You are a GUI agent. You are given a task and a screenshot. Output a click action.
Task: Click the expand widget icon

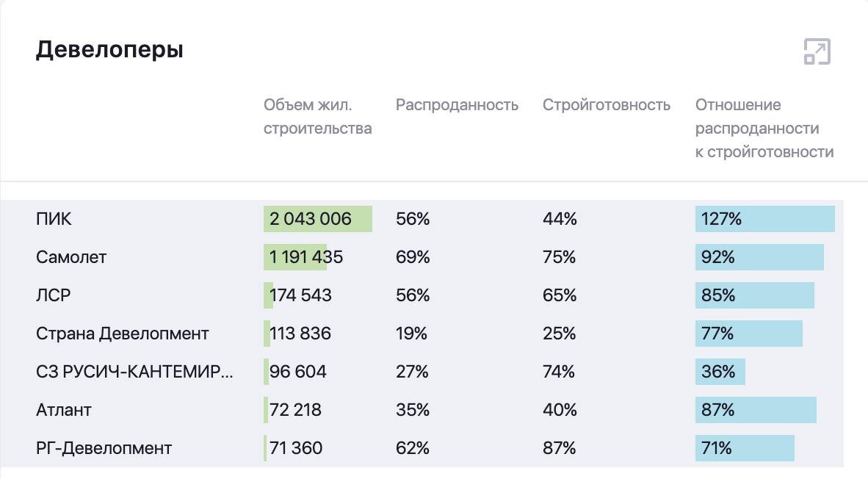click(x=817, y=52)
